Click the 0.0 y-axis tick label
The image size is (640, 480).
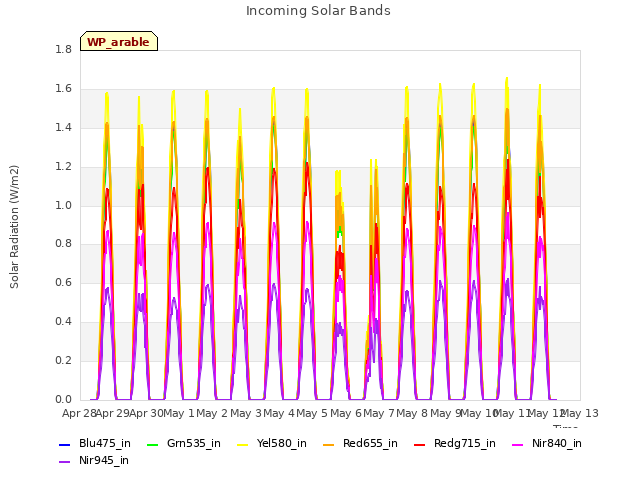point(63,400)
